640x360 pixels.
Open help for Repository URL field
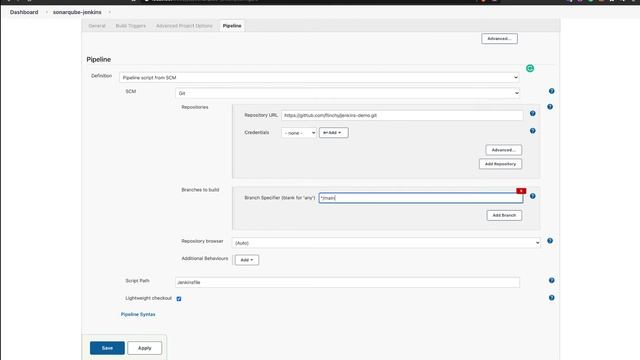point(532,113)
